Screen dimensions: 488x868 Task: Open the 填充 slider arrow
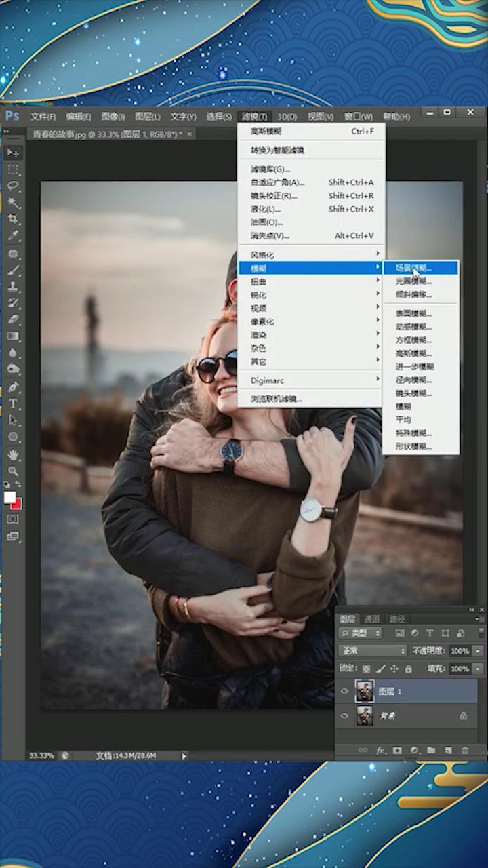point(479,669)
